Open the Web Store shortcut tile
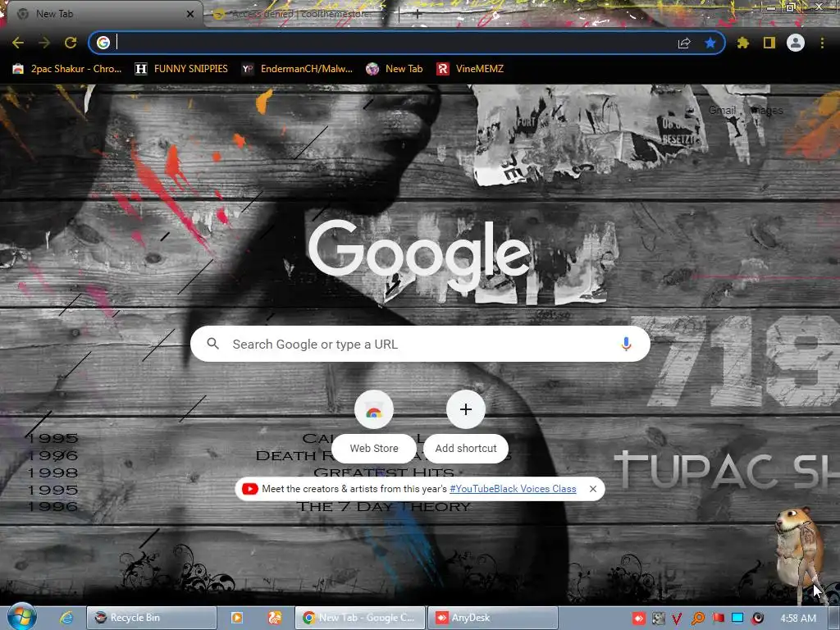Image resolution: width=840 pixels, height=630 pixels. click(374, 426)
